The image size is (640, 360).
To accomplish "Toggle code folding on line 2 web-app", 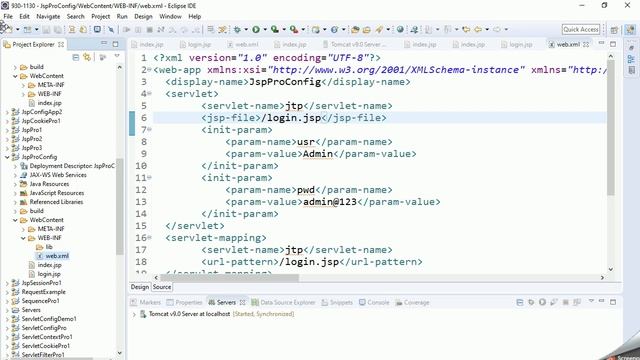I will [x=150, y=70].
